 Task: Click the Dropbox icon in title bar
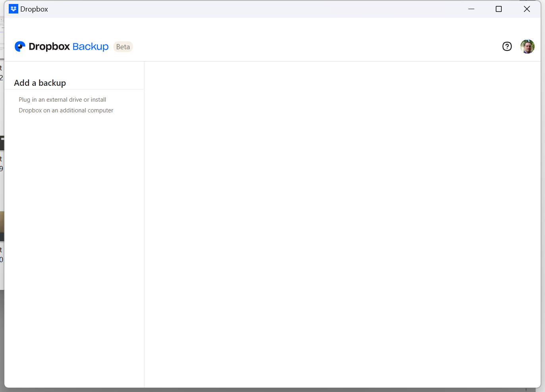(14, 9)
